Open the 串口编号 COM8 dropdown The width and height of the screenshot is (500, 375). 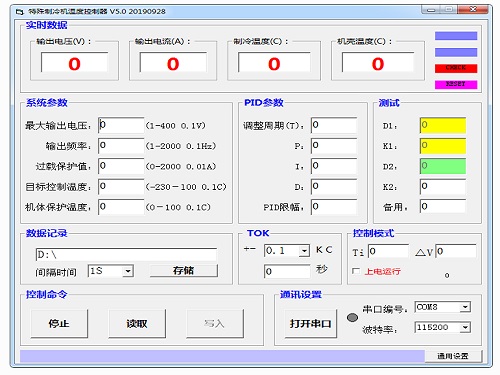coord(465,307)
